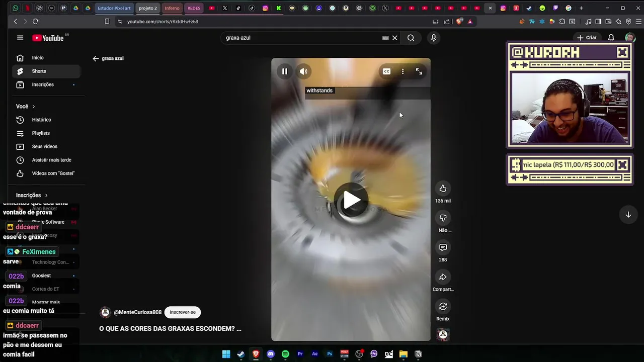This screenshot has width=644, height=362.
Task: Reload the current page
Action: [35, 22]
